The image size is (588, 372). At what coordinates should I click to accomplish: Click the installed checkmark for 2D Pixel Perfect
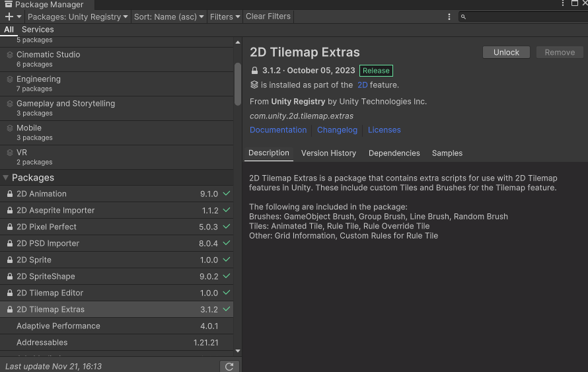[227, 227]
